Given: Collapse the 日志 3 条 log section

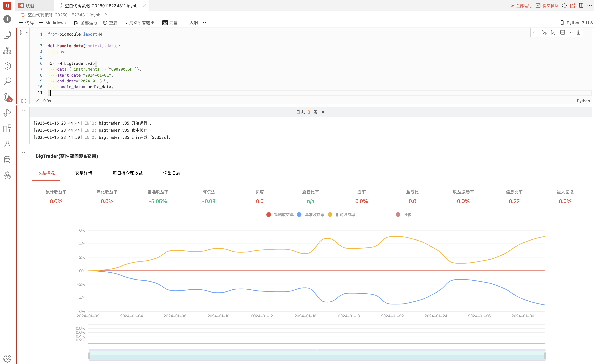Looking at the screenshot, I should click(323, 112).
